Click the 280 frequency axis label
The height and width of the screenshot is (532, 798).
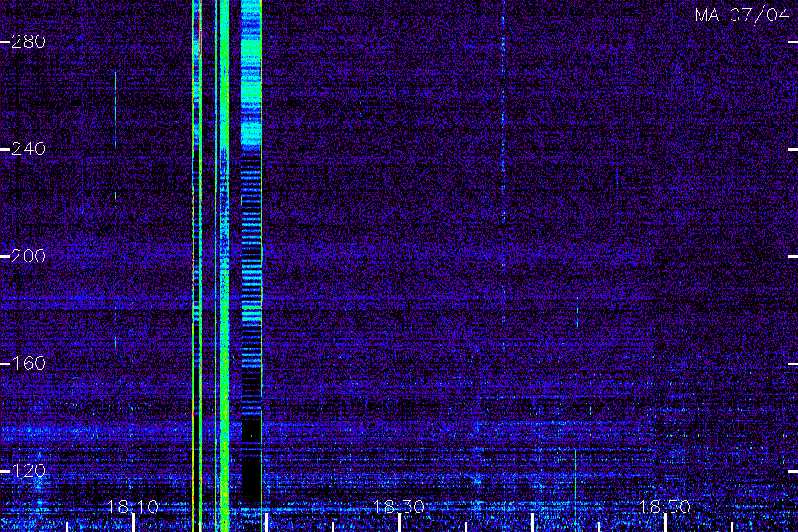(28, 42)
